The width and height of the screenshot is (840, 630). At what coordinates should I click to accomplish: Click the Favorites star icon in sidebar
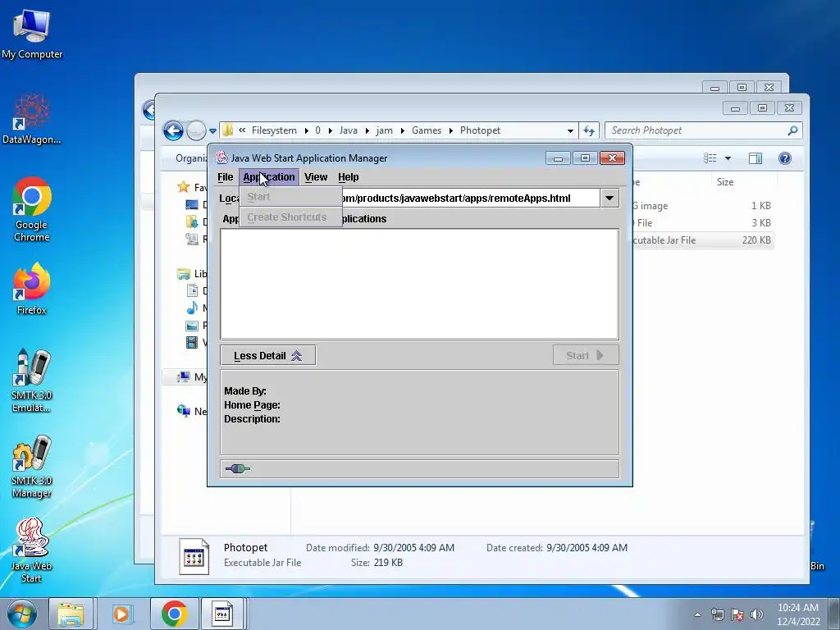click(x=183, y=187)
